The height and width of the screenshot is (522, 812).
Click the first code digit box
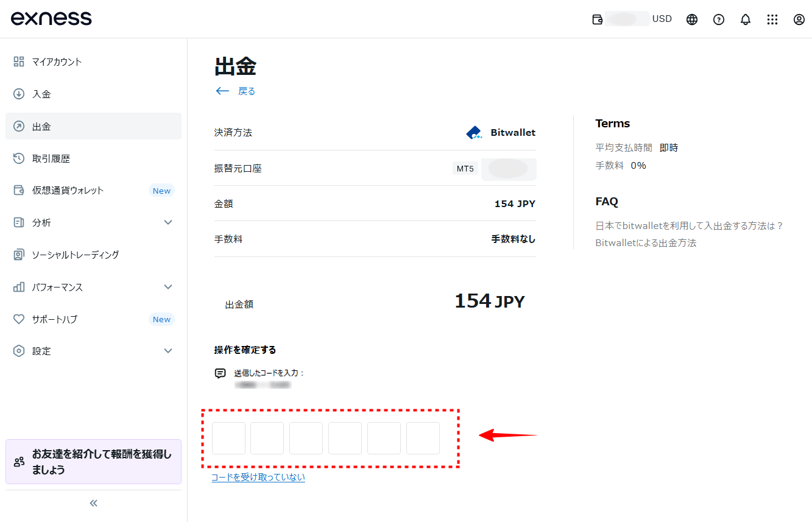point(228,439)
